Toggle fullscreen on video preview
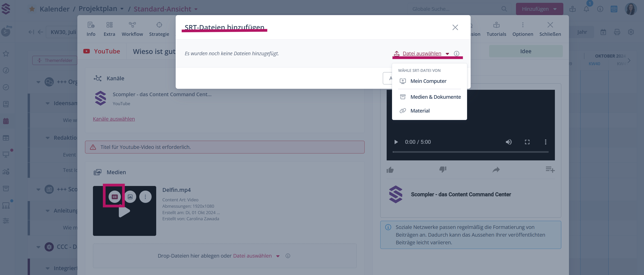Screen dimensions: 644x275 527,142
